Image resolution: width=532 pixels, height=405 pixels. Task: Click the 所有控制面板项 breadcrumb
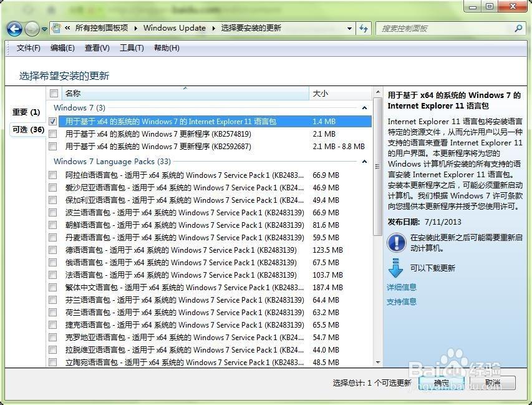[102, 28]
